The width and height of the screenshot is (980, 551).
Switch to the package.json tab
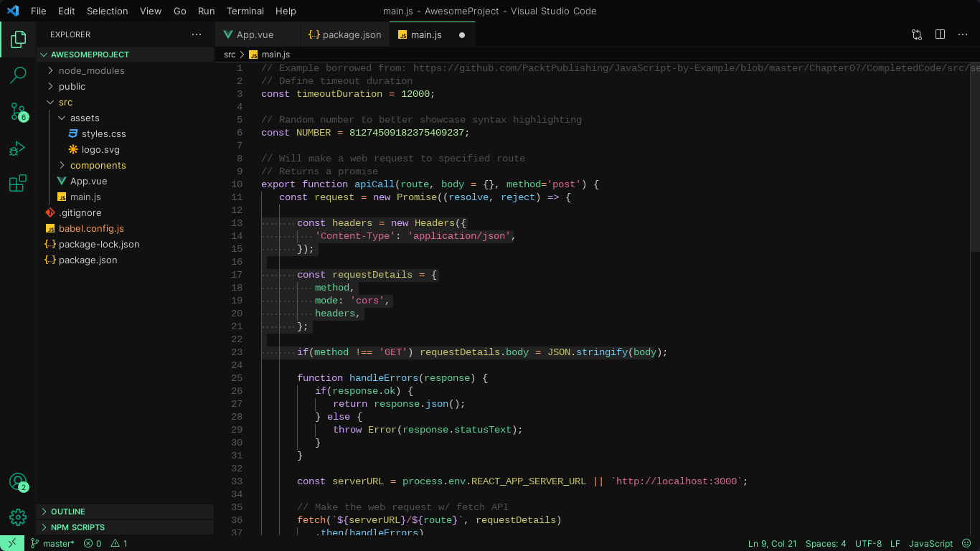pos(344,34)
